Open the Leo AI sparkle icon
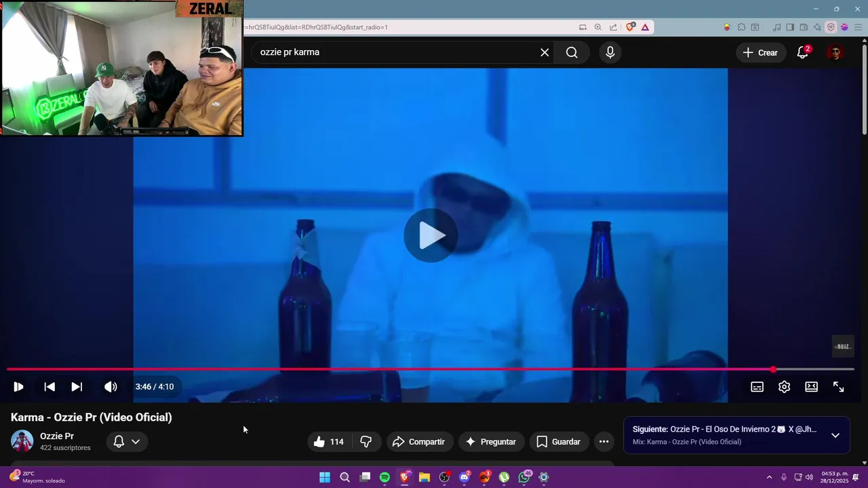Viewport: 868px width, 488px height. point(817,27)
